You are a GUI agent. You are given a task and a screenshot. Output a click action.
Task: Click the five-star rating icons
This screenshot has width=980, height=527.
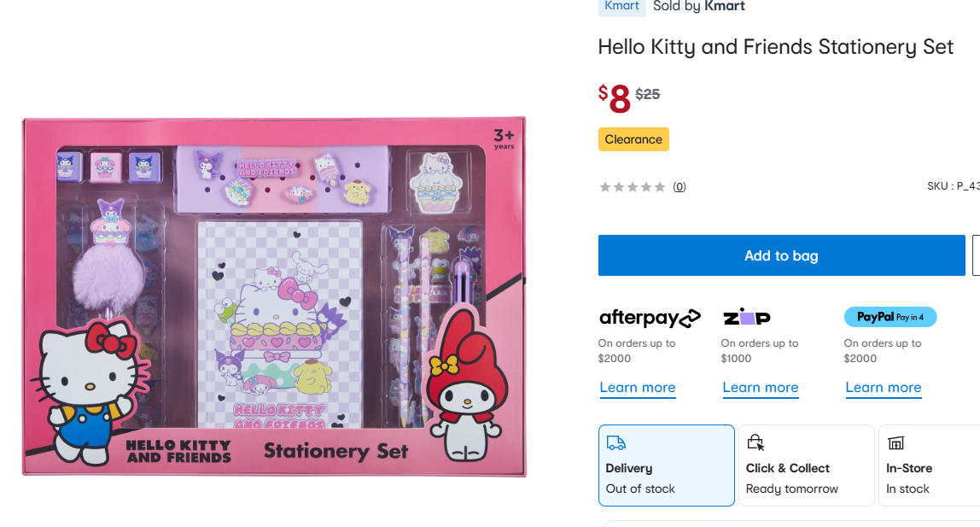(x=632, y=187)
